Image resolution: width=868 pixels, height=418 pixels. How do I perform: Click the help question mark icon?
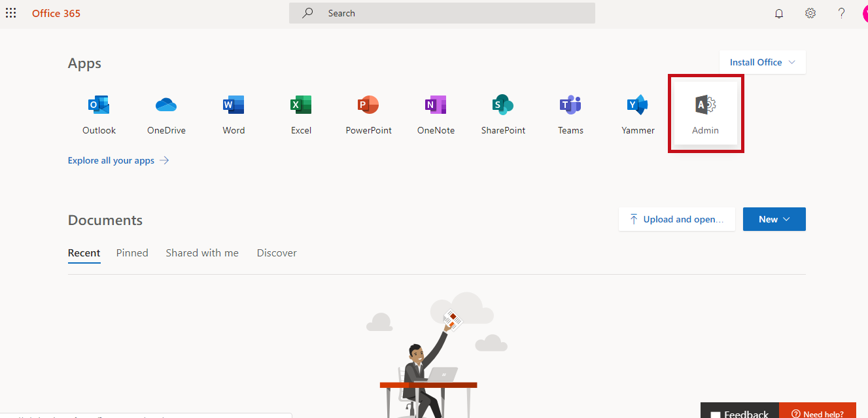coord(842,13)
